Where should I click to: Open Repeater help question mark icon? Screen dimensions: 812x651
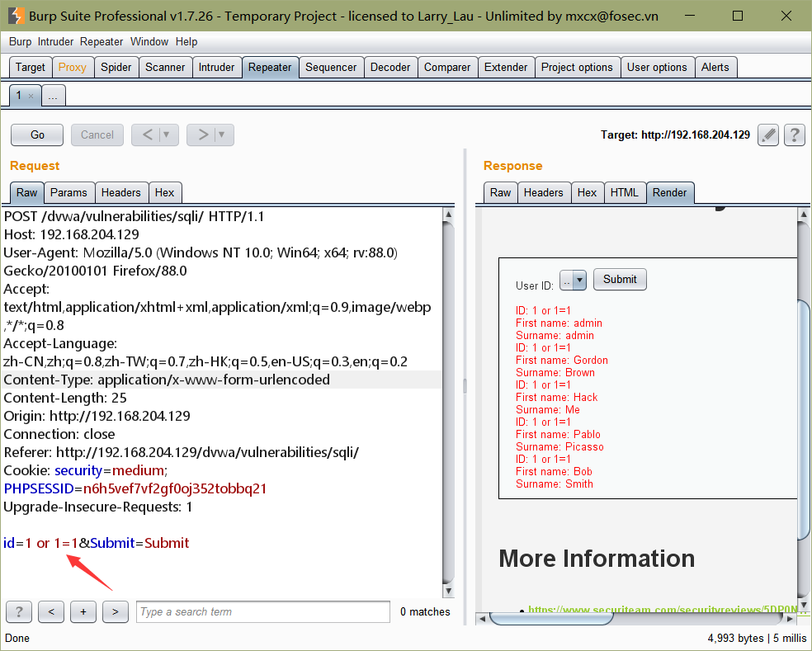click(795, 135)
